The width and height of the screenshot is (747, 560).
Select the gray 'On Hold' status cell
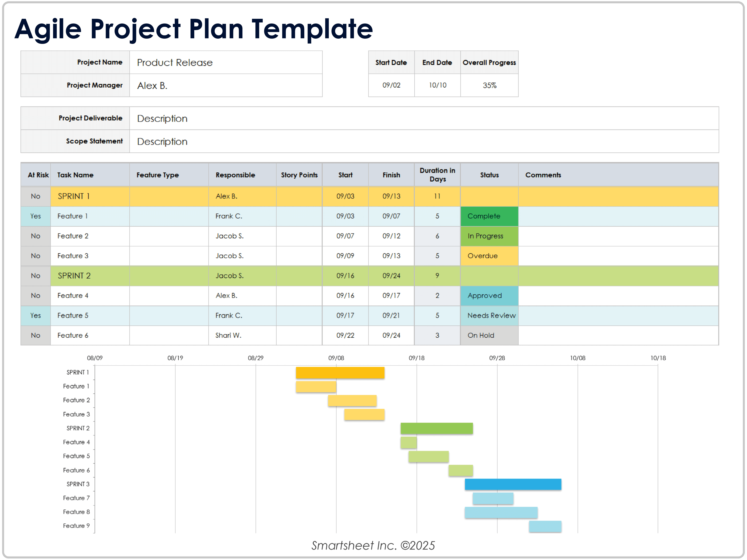[489, 335]
